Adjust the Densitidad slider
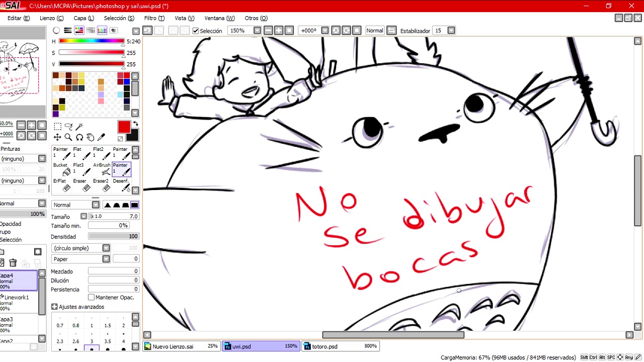Screen dimensions: 644x362 pyautogui.click(x=114, y=236)
